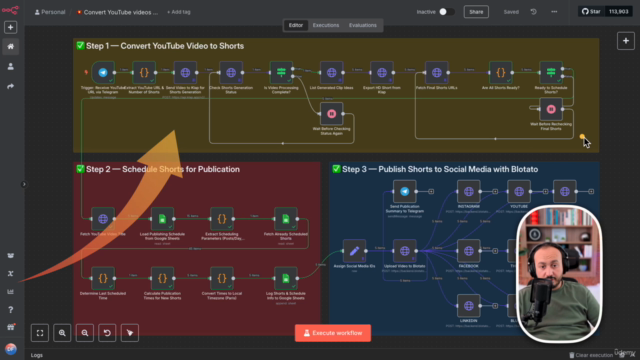Click the Personal project breadcrumb
The height and width of the screenshot is (360, 640).
coord(50,12)
